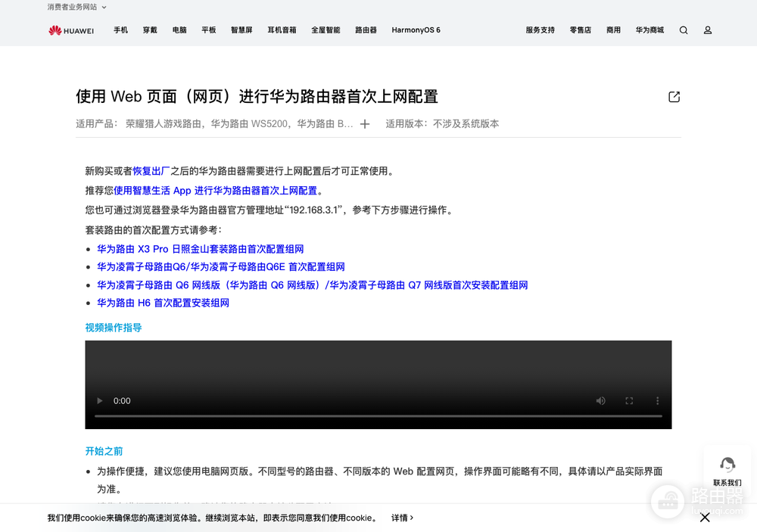This screenshot has width=757, height=532.
Task: Click the Huawei logo
Action: pyautogui.click(x=71, y=30)
